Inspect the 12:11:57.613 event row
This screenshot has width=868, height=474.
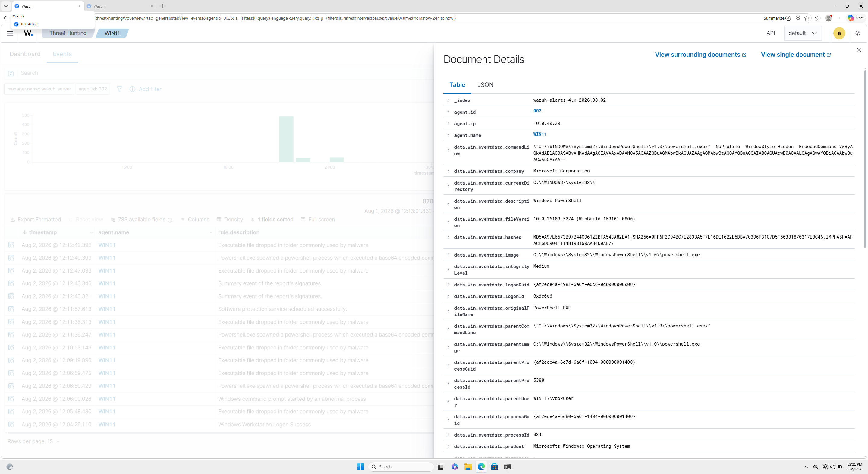click(x=11, y=309)
